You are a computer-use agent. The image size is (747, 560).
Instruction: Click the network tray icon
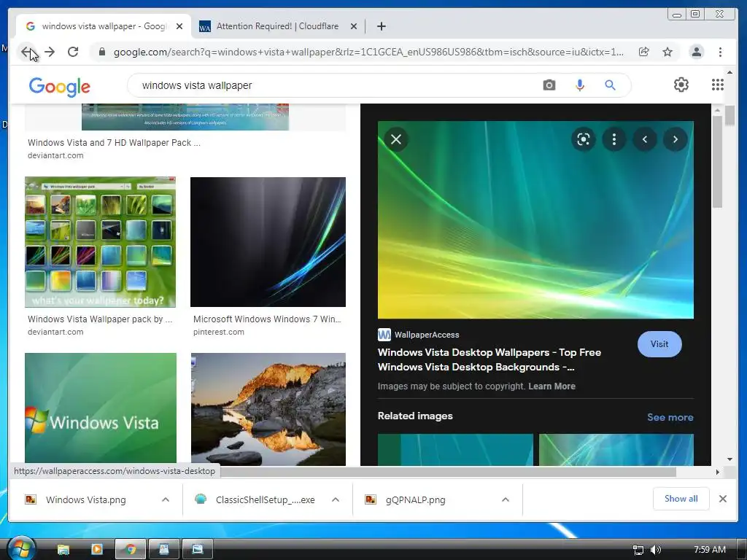coord(638,550)
